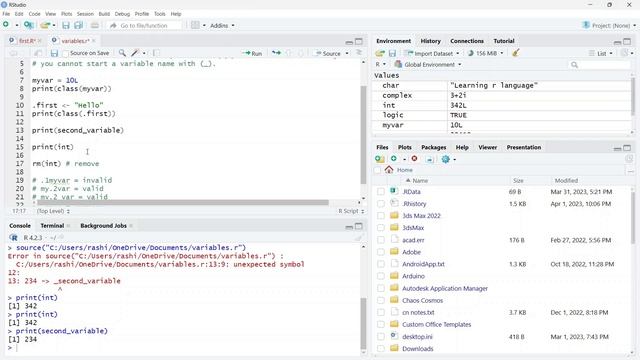The width and height of the screenshot is (640, 360).
Task: Close the variables.r editor tab
Action: [94, 41]
